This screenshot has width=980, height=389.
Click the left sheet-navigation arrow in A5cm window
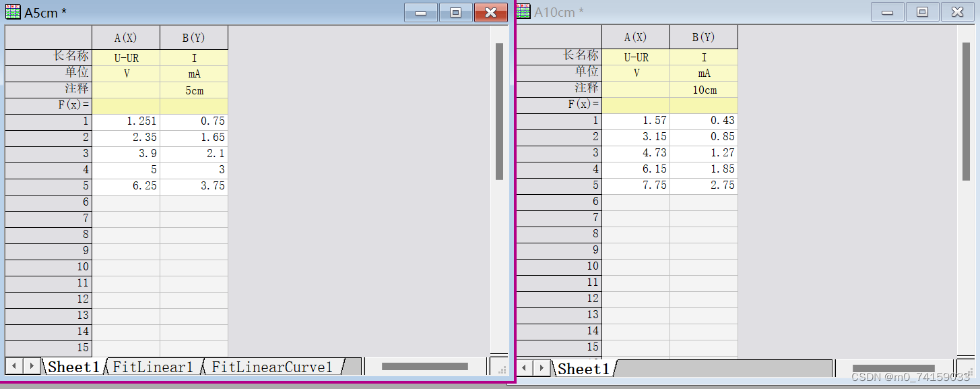13,366
